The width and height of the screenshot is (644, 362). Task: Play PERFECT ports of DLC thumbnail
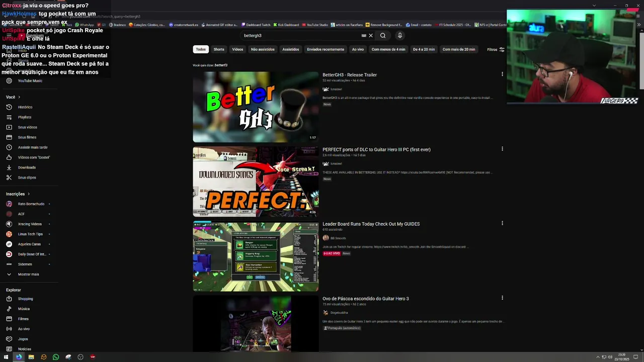[256, 182]
